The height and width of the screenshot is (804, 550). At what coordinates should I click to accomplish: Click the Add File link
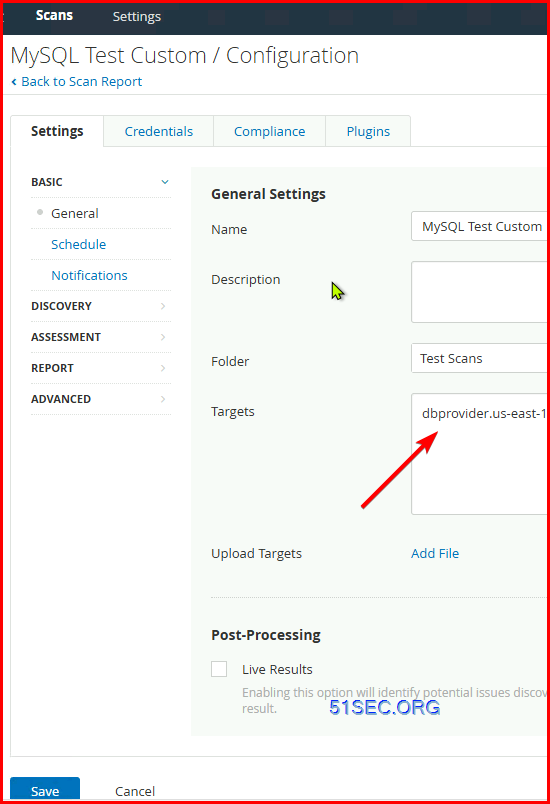(435, 553)
